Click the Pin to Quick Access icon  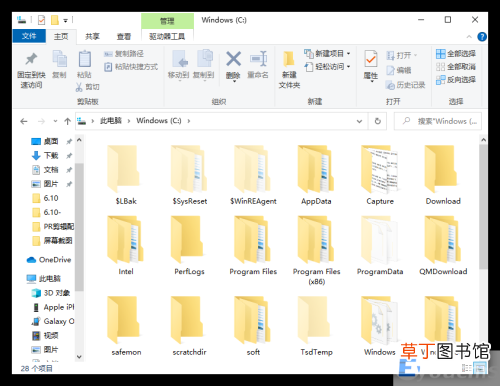[x=31, y=59]
